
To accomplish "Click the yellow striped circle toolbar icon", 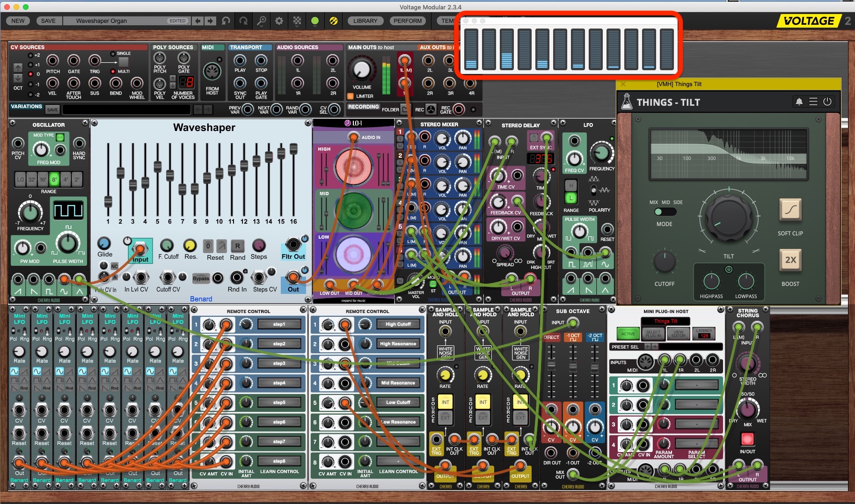I will coord(333,21).
